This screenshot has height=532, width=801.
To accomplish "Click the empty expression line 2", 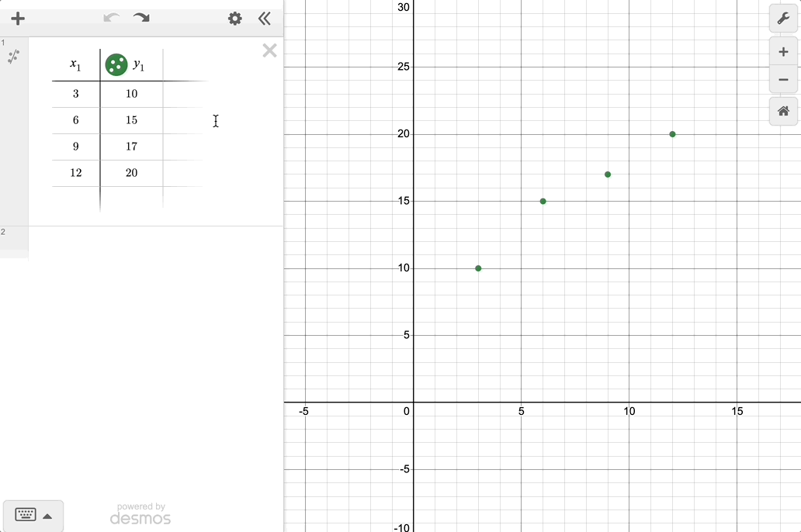I will (155, 241).
